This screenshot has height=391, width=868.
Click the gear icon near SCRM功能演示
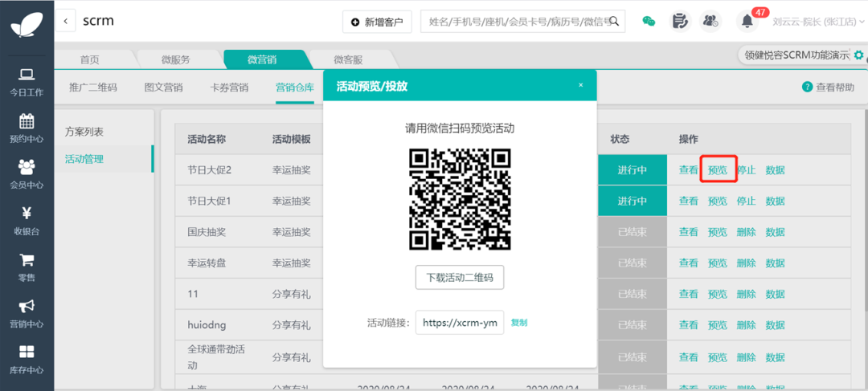[858, 55]
